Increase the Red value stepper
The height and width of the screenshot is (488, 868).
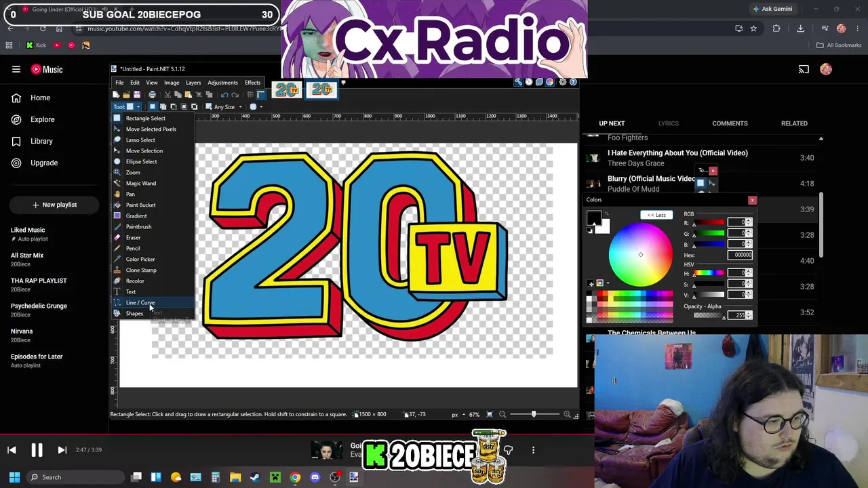749,221
